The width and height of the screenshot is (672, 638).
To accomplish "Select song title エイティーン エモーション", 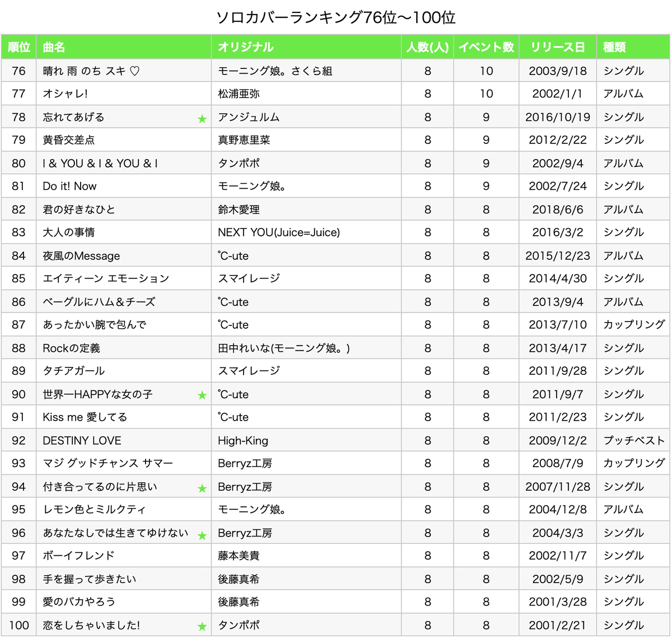I will coord(106,278).
